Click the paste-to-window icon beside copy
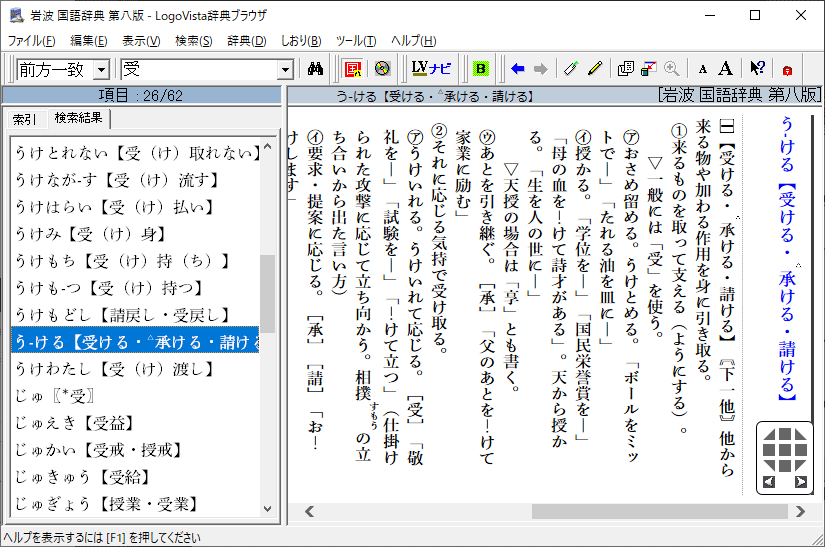 [x=648, y=68]
